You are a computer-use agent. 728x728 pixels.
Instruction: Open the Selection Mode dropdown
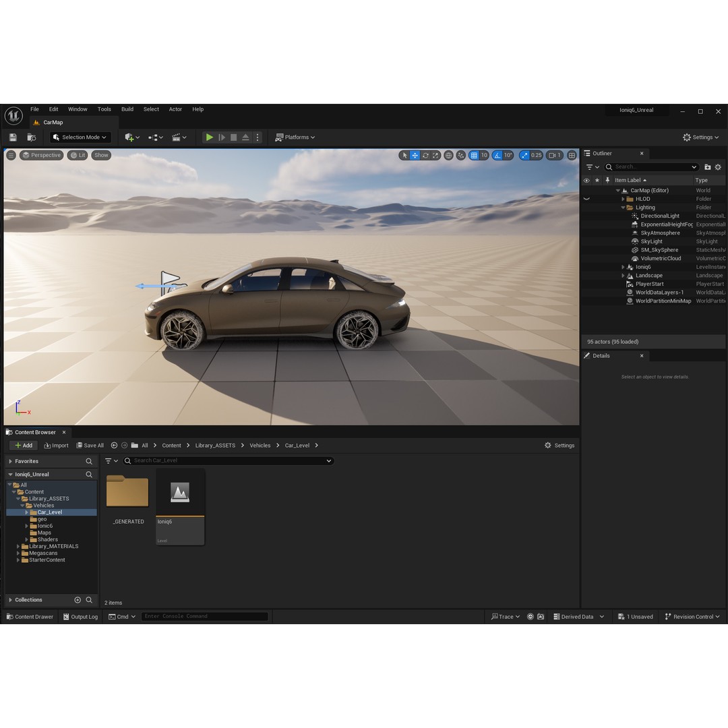[x=80, y=138]
